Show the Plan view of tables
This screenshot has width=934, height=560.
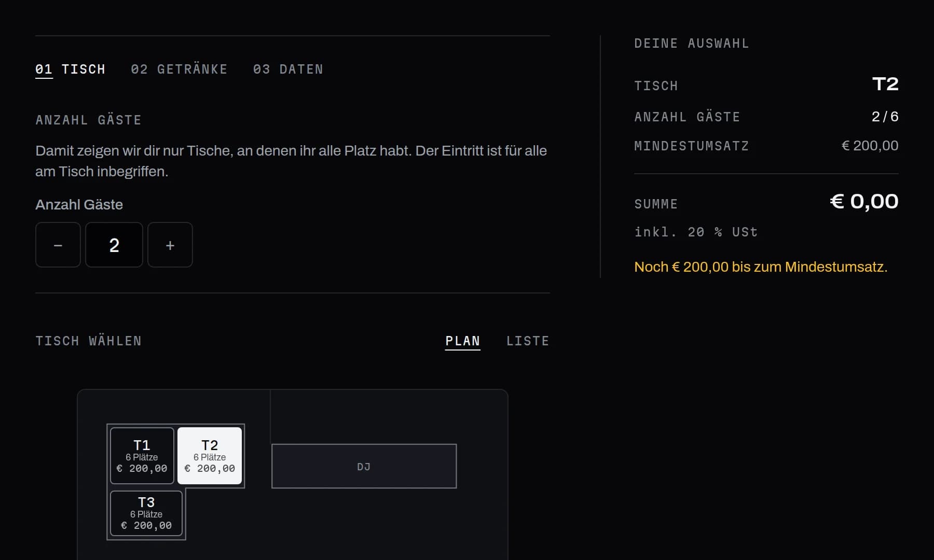coord(463,341)
